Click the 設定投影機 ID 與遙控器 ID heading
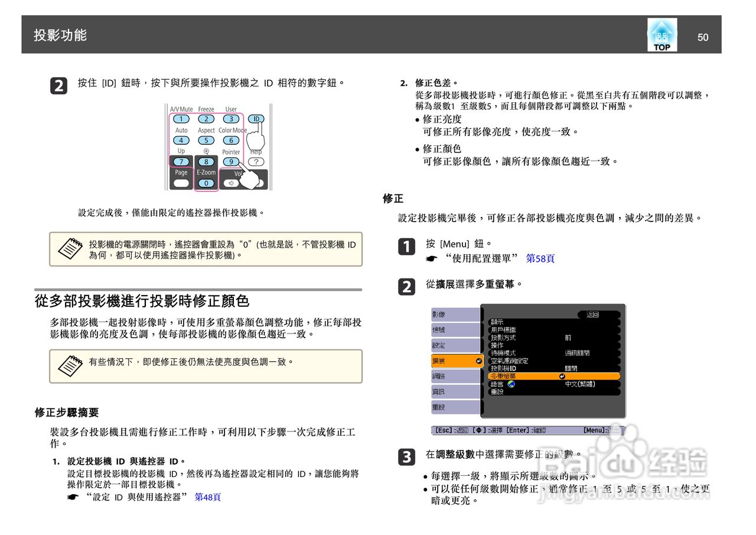This screenshot has height=535, width=756. (x=126, y=461)
